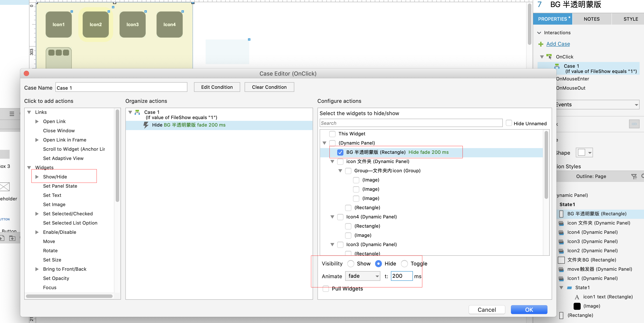Screen dimensions: 644x323
Task: Switch to the NOTES tab
Action: [591, 19]
